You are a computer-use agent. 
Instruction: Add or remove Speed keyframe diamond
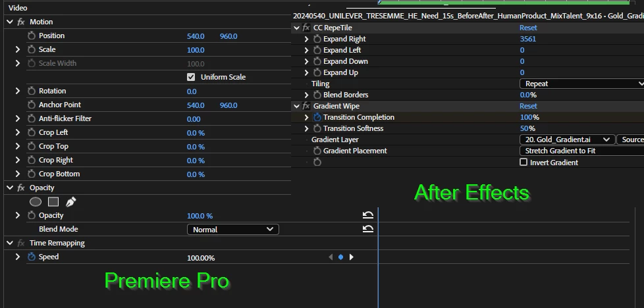pyautogui.click(x=341, y=257)
